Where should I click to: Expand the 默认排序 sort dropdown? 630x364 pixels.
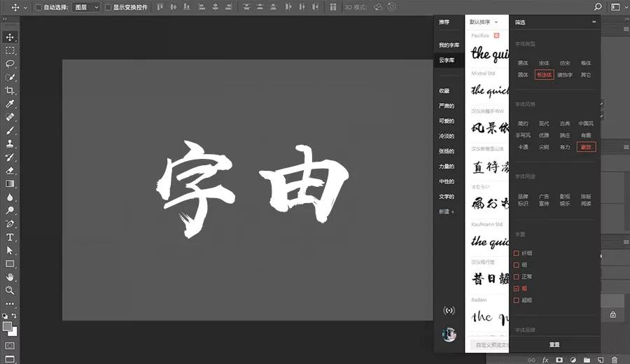coord(484,22)
